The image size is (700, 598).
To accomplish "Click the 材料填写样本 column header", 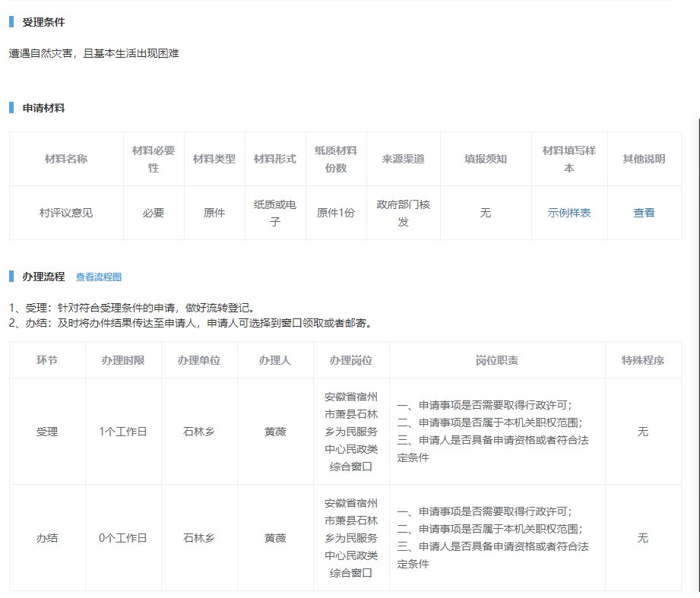I will pos(569,159).
